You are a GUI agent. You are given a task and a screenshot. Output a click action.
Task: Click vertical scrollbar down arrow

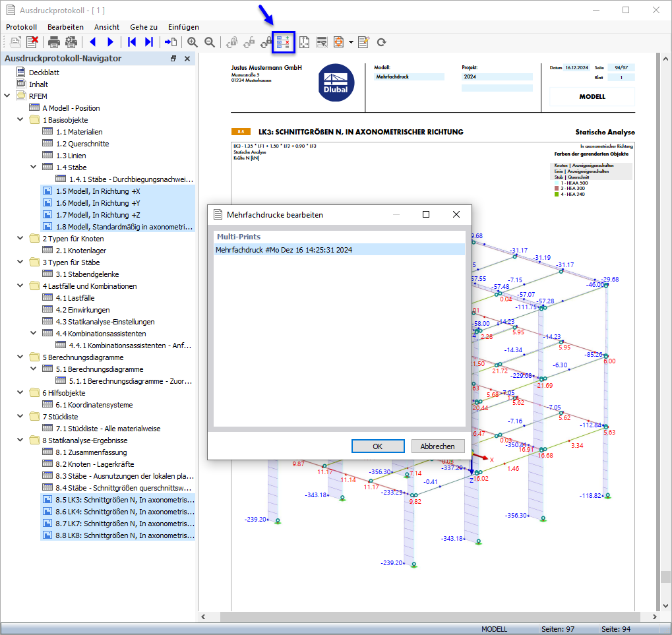click(x=665, y=606)
